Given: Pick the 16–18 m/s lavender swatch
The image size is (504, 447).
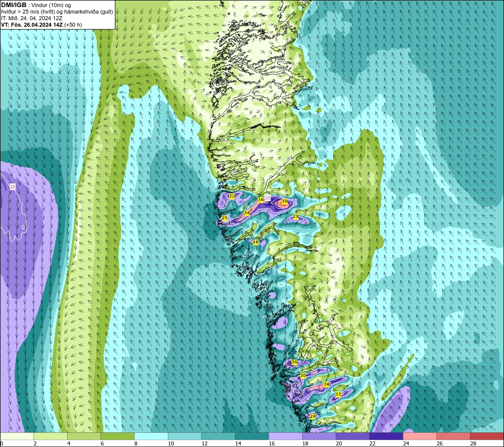Looking at the screenshot, I should tap(285, 436).
